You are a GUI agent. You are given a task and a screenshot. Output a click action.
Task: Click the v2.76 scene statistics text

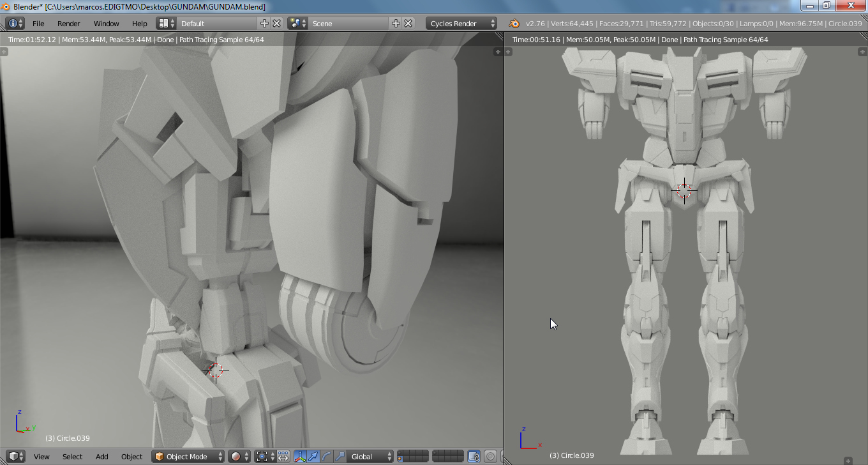click(x=694, y=24)
